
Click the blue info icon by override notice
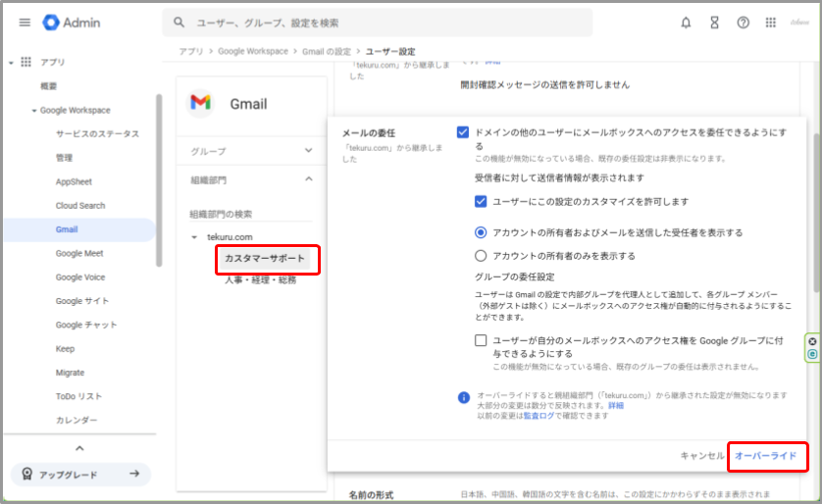click(463, 397)
